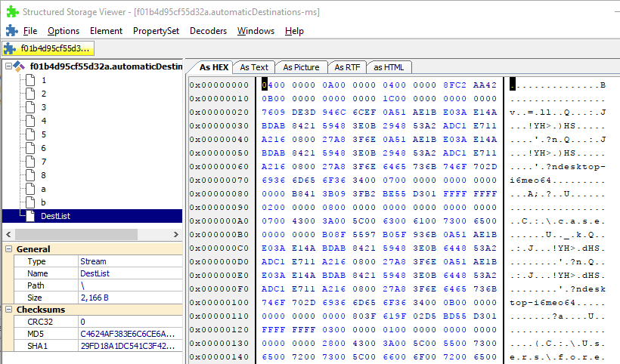Image resolution: width=620 pixels, height=364 pixels.
Task: Open the Decoders menu
Action: pos(208,31)
